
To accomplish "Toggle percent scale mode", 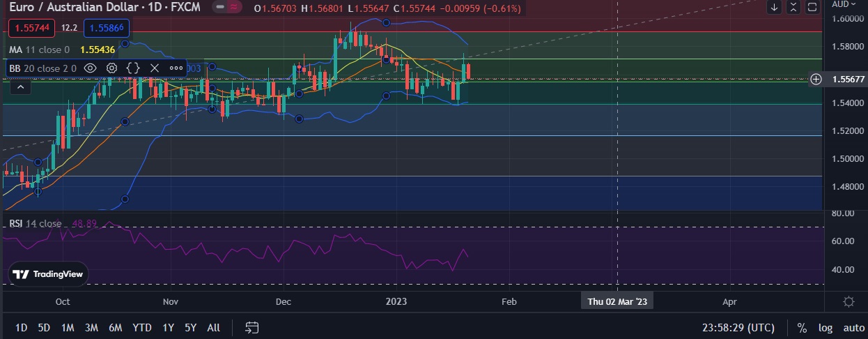I will 802,328.
